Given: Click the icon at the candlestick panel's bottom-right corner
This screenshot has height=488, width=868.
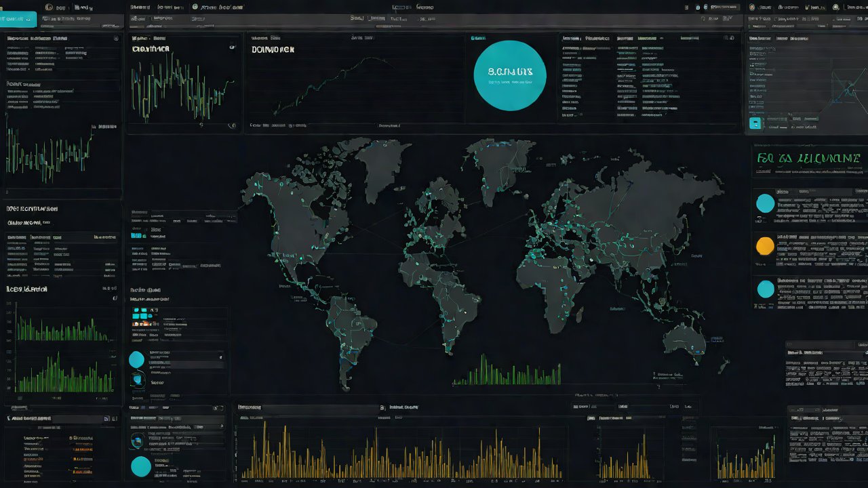Looking at the screenshot, I should [x=232, y=125].
